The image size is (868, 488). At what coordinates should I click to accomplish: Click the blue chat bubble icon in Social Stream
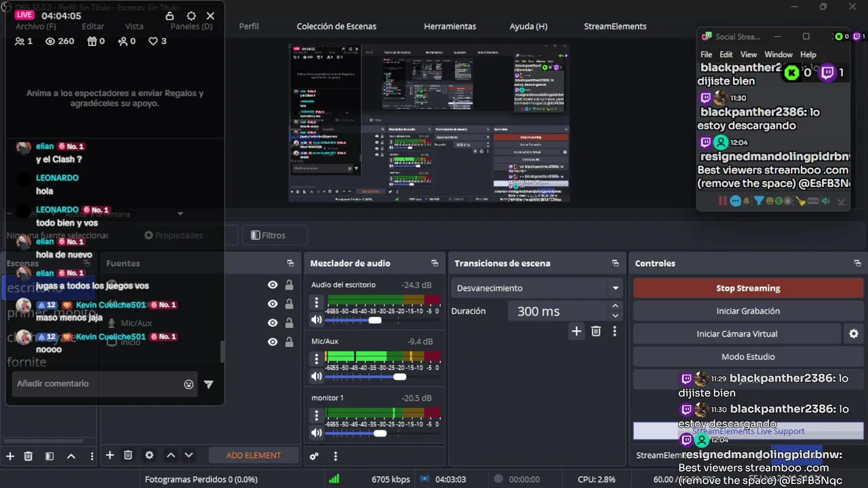click(736, 201)
